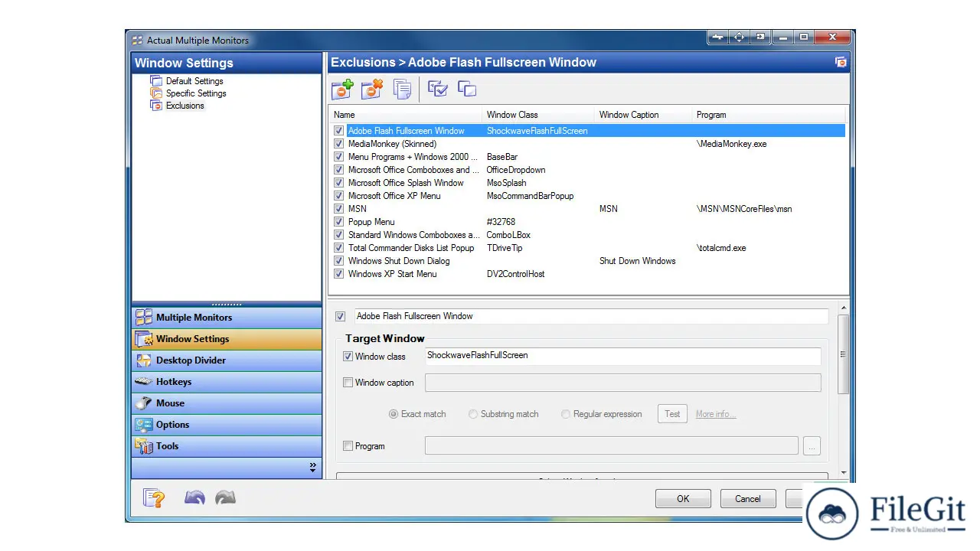This screenshot has width=980, height=551.
Task: Uncheck Microsoft Office Splash Window checkbox
Action: coord(338,183)
